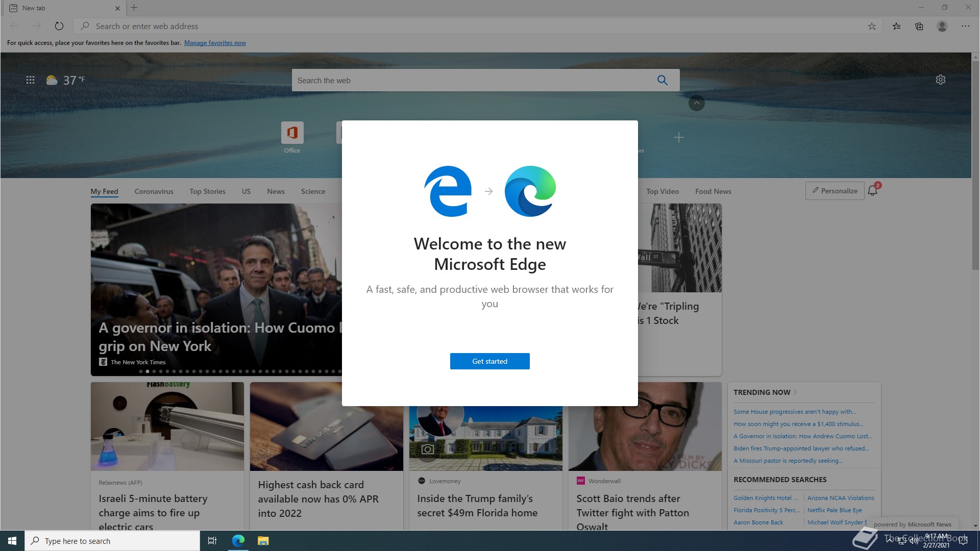The height and width of the screenshot is (551, 980).
Task: Add this page to favorites star icon
Action: 872,27
